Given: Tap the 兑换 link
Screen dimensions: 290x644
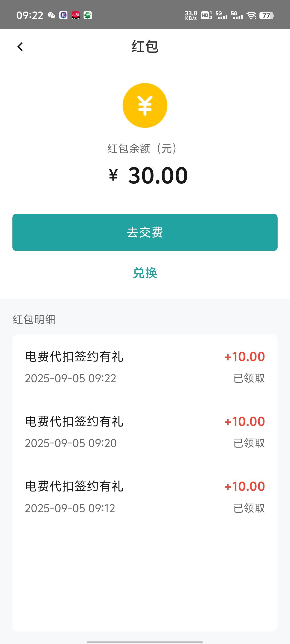Looking at the screenshot, I should pyautogui.click(x=145, y=273).
